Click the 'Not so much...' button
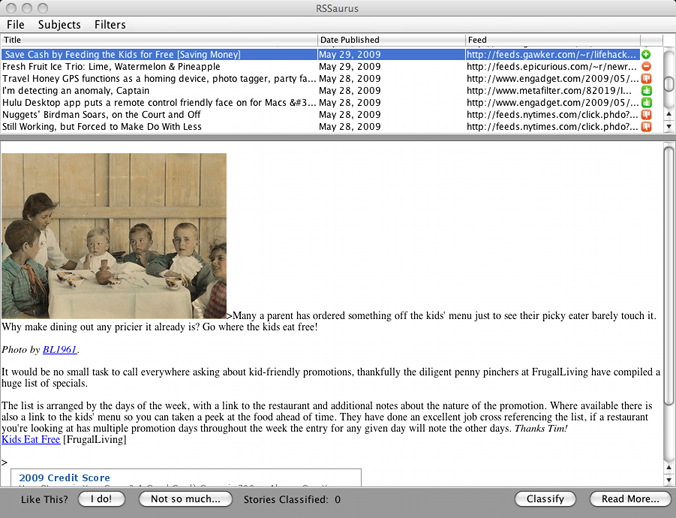Viewport: 676px width, 518px height. 185,499
